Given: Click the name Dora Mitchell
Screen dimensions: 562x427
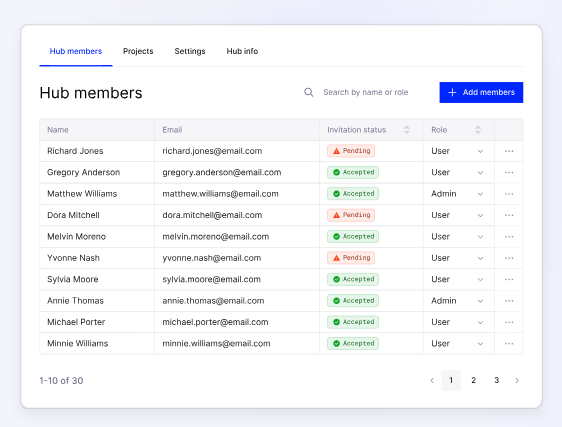Looking at the screenshot, I should (x=73, y=215).
